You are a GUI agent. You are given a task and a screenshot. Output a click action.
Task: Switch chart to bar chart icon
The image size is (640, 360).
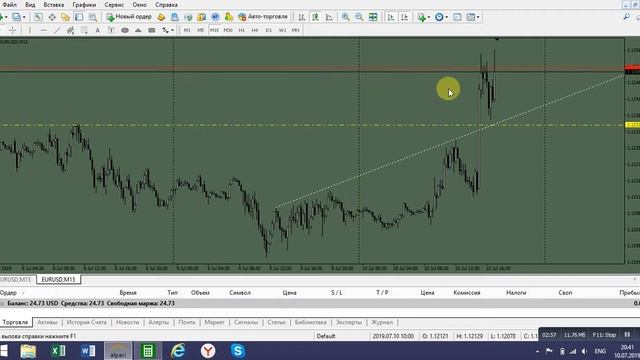[x=302, y=17]
